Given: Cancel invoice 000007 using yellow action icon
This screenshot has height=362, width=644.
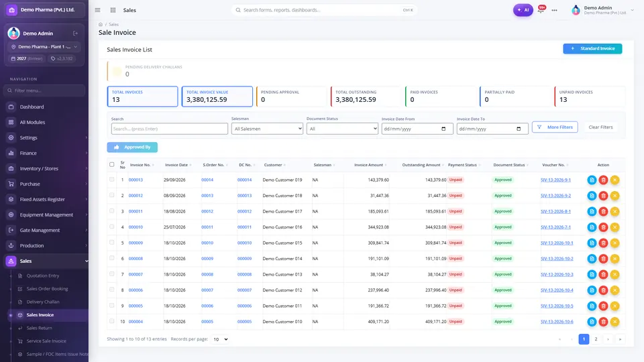Looking at the screenshot, I should (615, 274).
